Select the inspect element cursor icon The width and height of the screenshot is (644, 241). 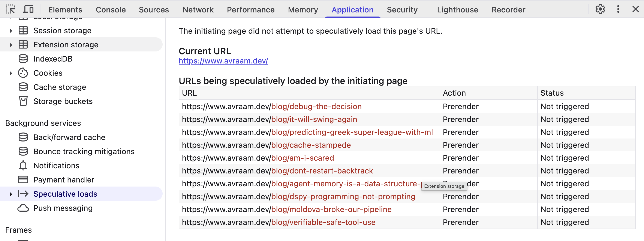pos(10,9)
